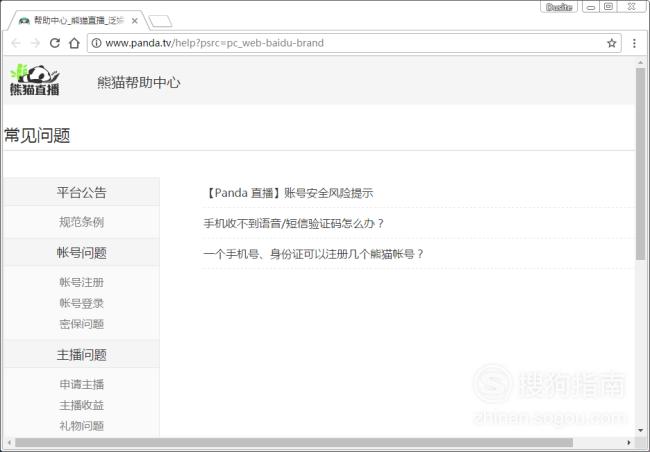Click the 熊猫帮助中心 header title

point(139,83)
